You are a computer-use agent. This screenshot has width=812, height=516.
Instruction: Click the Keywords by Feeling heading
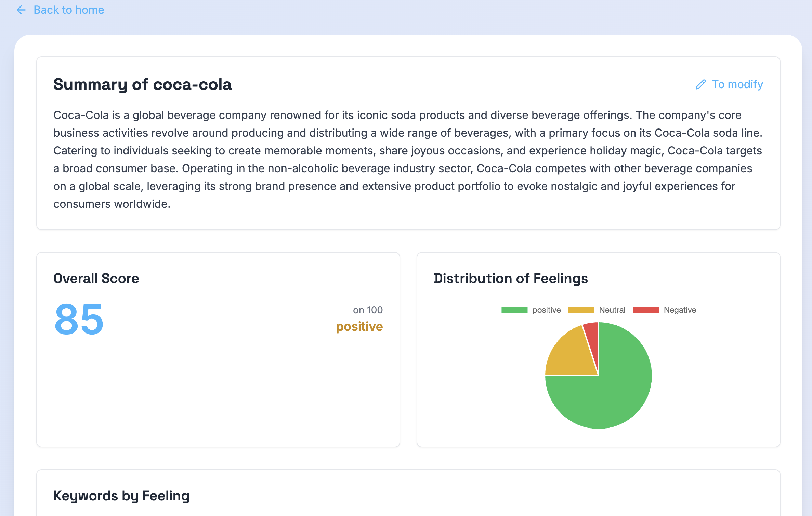(121, 496)
